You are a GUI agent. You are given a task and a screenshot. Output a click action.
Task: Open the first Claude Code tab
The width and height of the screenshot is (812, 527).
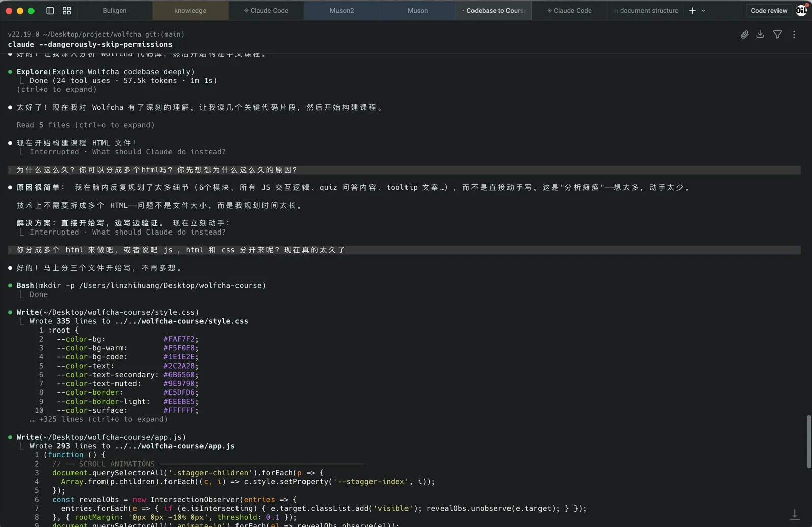coord(266,11)
